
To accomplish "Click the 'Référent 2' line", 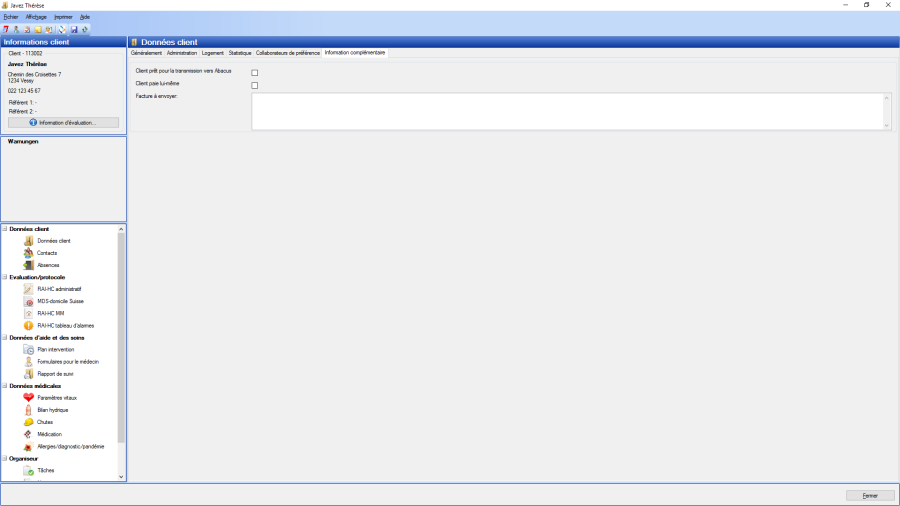I will pyautogui.click(x=23, y=111).
